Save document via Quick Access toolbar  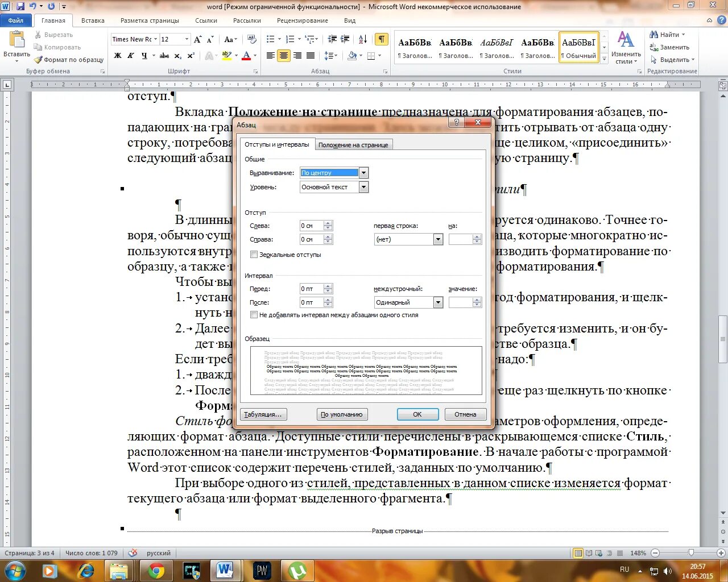(x=20, y=6)
